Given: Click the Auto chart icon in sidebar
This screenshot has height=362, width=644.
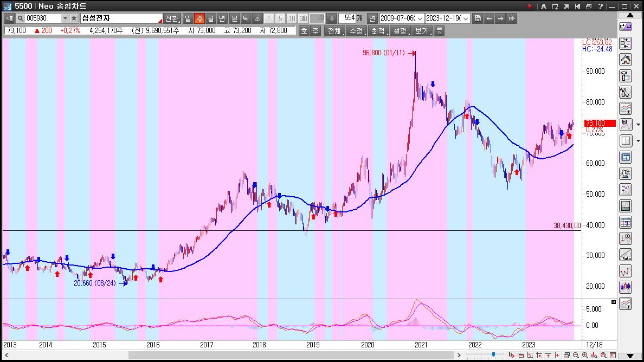Looking at the screenshot, I should (x=626, y=255).
